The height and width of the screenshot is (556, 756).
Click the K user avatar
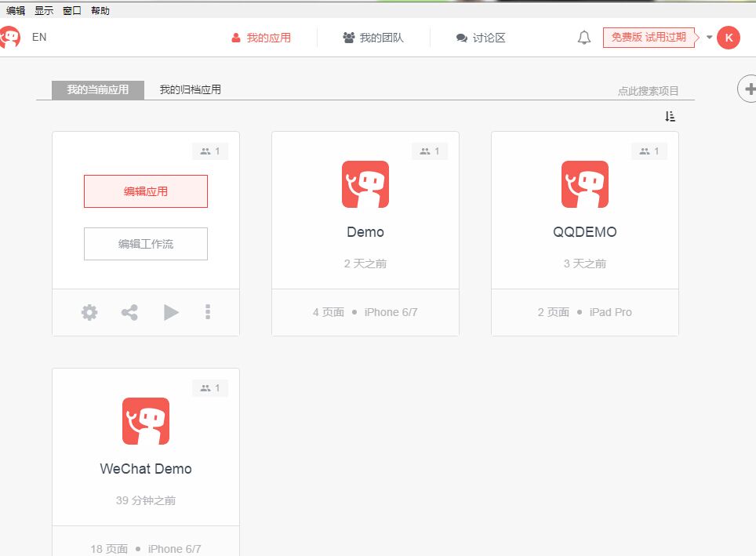click(729, 38)
